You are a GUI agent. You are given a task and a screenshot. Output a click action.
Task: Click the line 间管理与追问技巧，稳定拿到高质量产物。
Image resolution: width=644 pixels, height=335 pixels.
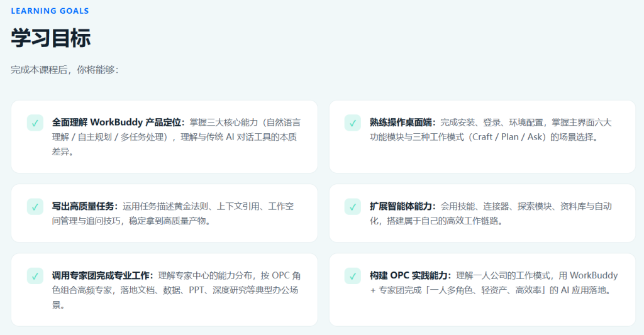[131, 221]
